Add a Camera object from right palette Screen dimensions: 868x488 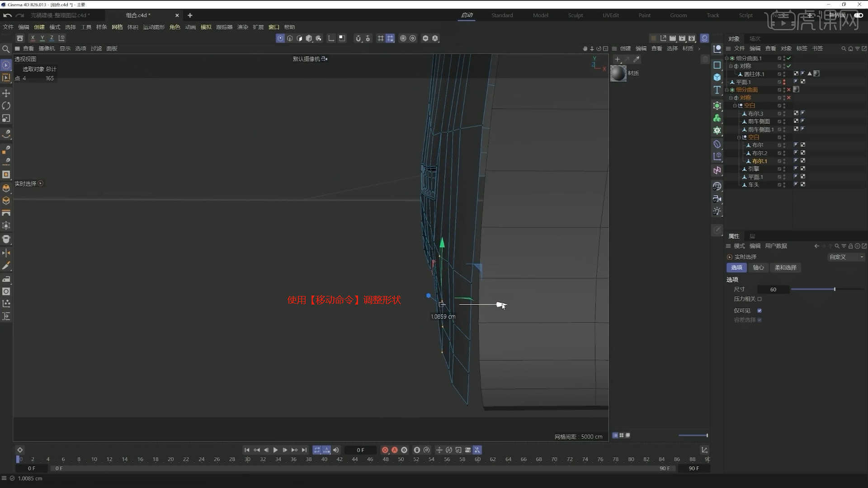[717, 199]
